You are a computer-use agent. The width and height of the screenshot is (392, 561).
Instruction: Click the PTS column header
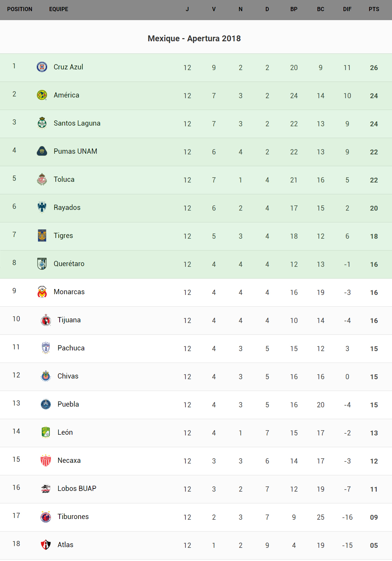pyautogui.click(x=374, y=9)
